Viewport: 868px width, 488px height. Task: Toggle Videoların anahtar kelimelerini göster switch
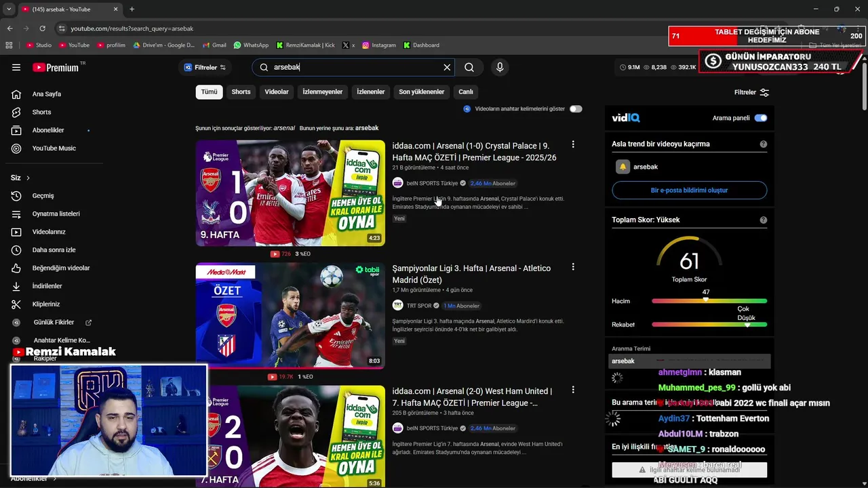[576, 108]
